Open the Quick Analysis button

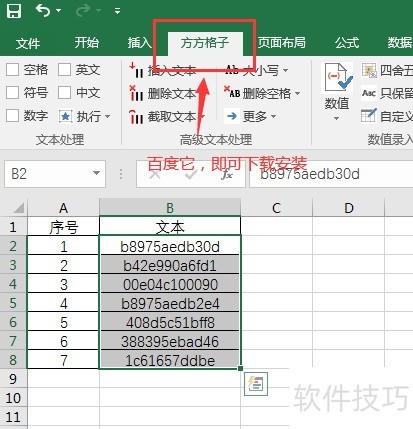coord(256,384)
